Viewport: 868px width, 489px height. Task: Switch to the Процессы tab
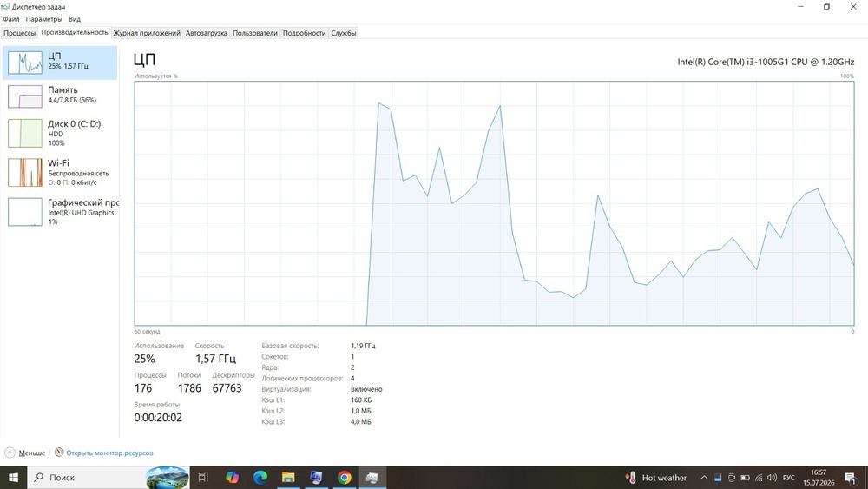coord(19,33)
